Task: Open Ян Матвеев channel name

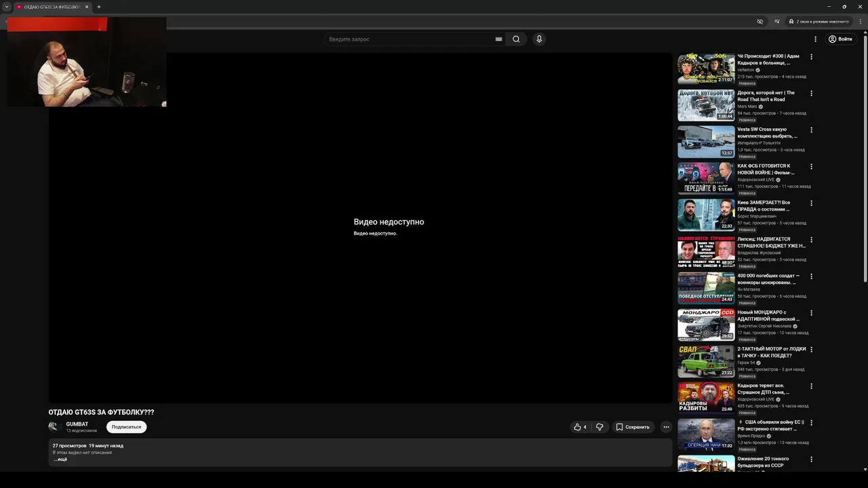Action: point(749,289)
